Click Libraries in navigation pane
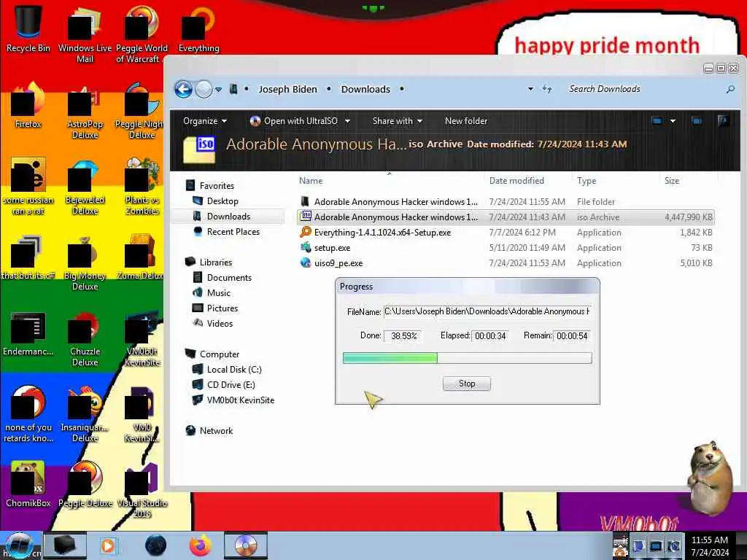Screen dimensions: 747x560 (215, 262)
